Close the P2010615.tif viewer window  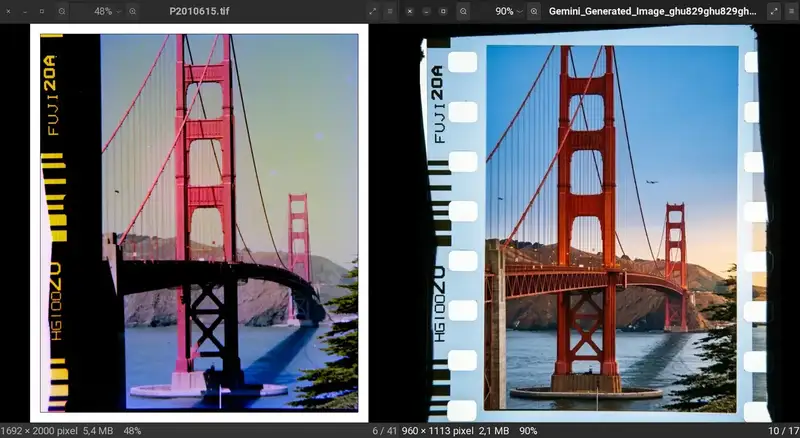tap(8, 11)
